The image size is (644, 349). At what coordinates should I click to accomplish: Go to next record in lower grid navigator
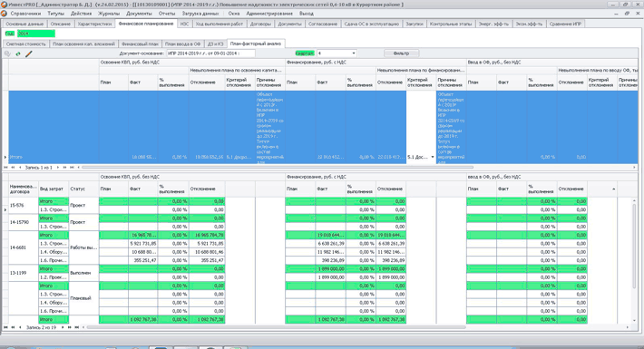click(63, 327)
